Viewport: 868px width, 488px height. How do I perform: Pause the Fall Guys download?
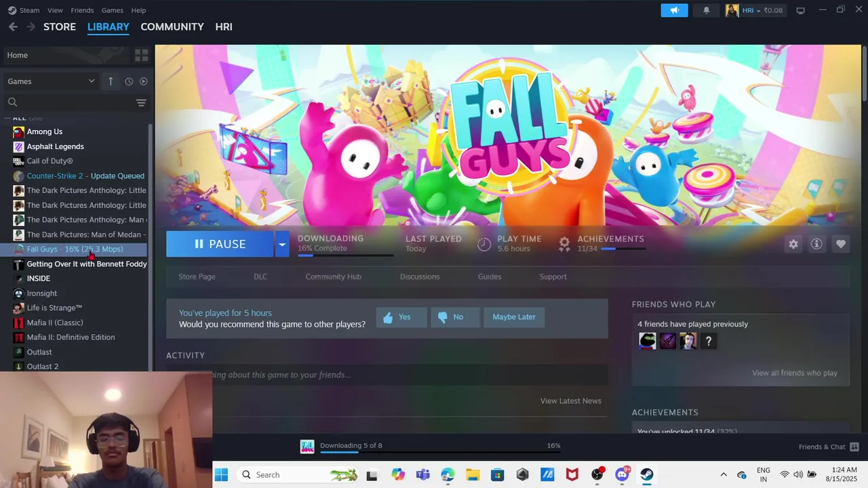(x=220, y=244)
